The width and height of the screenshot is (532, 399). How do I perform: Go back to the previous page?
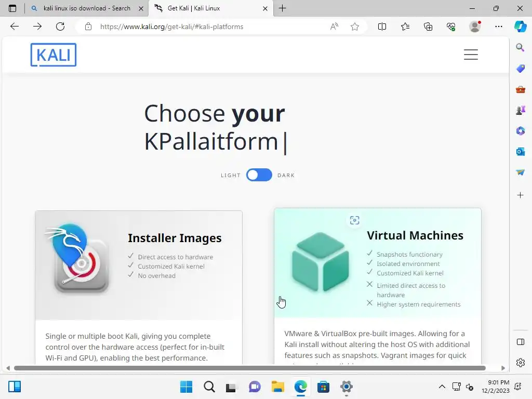(x=14, y=26)
